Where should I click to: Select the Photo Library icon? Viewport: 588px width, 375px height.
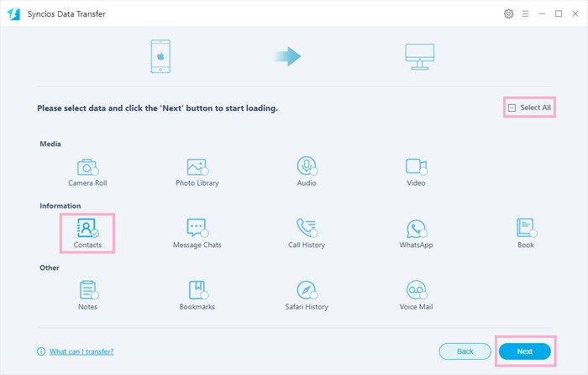coord(197,167)
